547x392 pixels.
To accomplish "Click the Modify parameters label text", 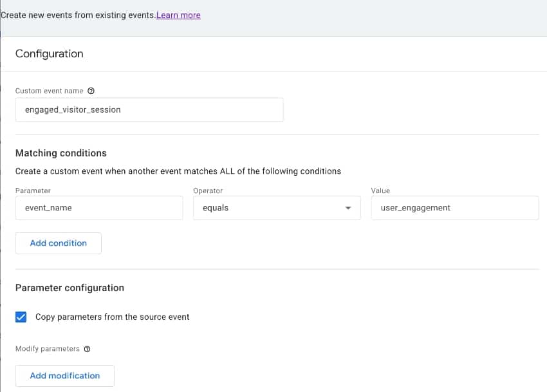I will click(x=47, y=349).
